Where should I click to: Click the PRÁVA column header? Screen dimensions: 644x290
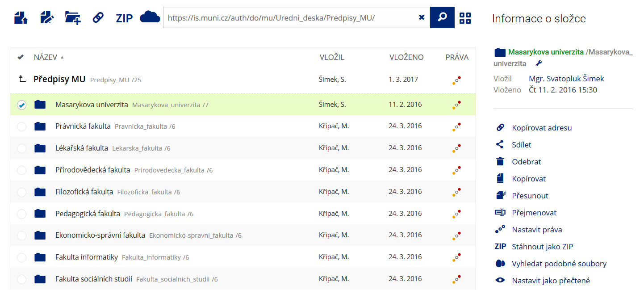tap(457, 57)
